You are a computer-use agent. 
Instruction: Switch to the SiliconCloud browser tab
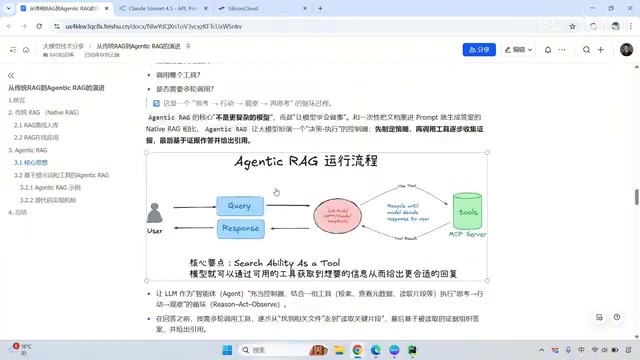pos(261,8)
